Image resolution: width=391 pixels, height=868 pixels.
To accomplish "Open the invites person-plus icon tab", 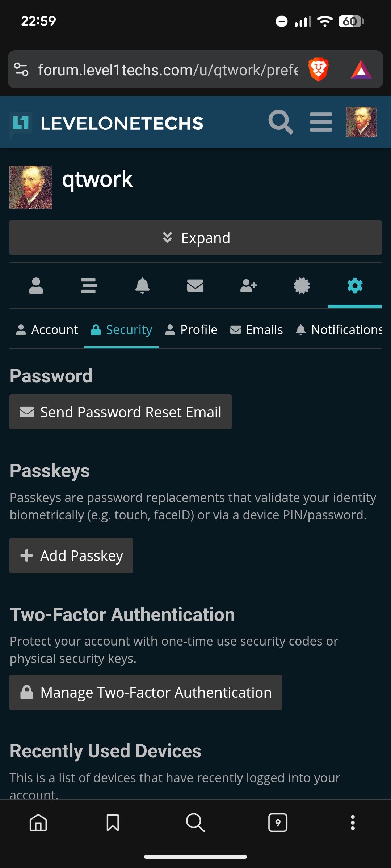I will [x=248, y=286].
